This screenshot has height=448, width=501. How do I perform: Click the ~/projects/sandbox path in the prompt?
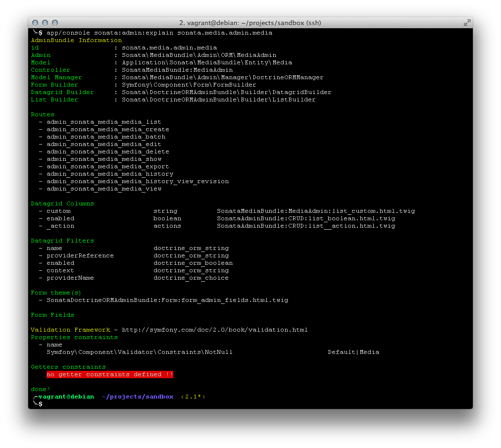137,397
